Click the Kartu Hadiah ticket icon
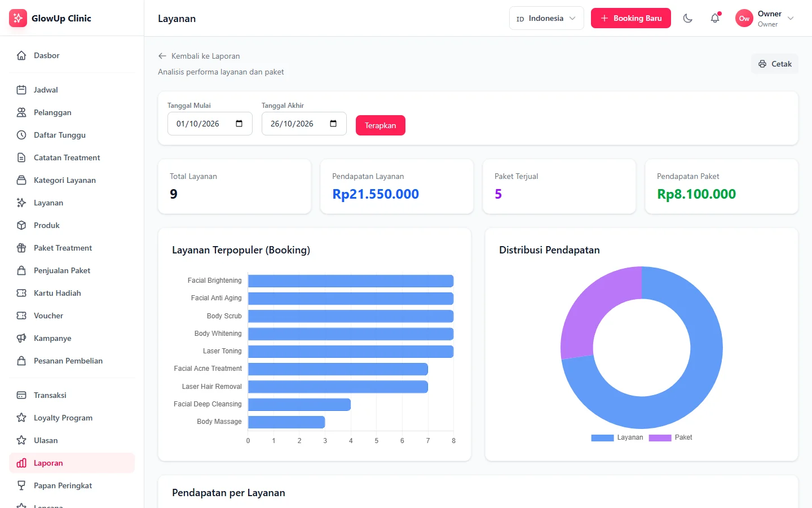Screen dimensions: 812x508 coord(21,293)
